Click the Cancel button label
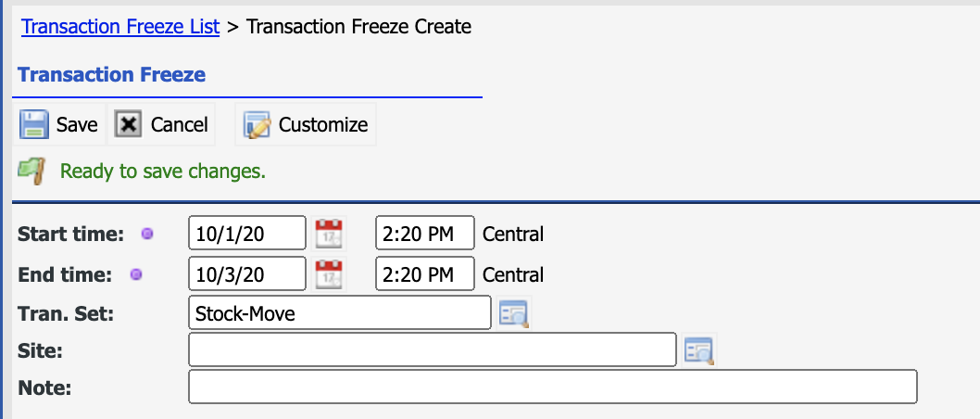 (x=180, y=125)
